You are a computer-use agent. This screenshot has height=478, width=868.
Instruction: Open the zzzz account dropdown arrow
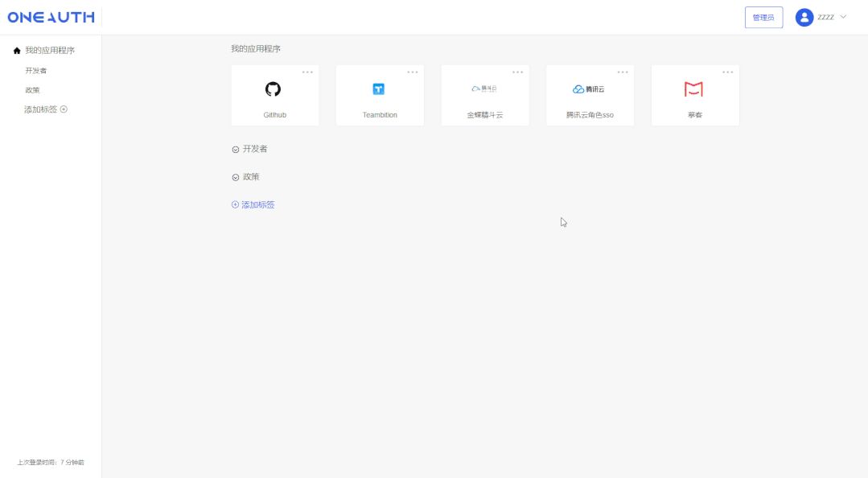(843, 17)
